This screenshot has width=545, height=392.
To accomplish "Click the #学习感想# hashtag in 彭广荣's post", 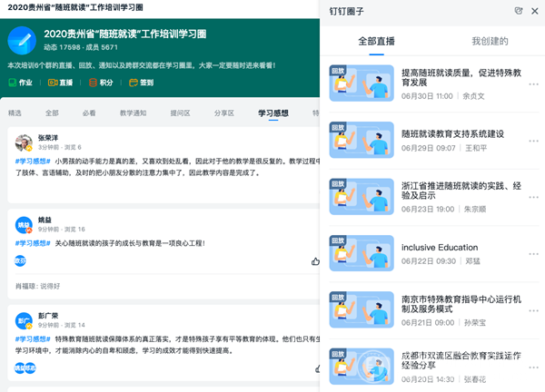I will [x=32, y=338].
